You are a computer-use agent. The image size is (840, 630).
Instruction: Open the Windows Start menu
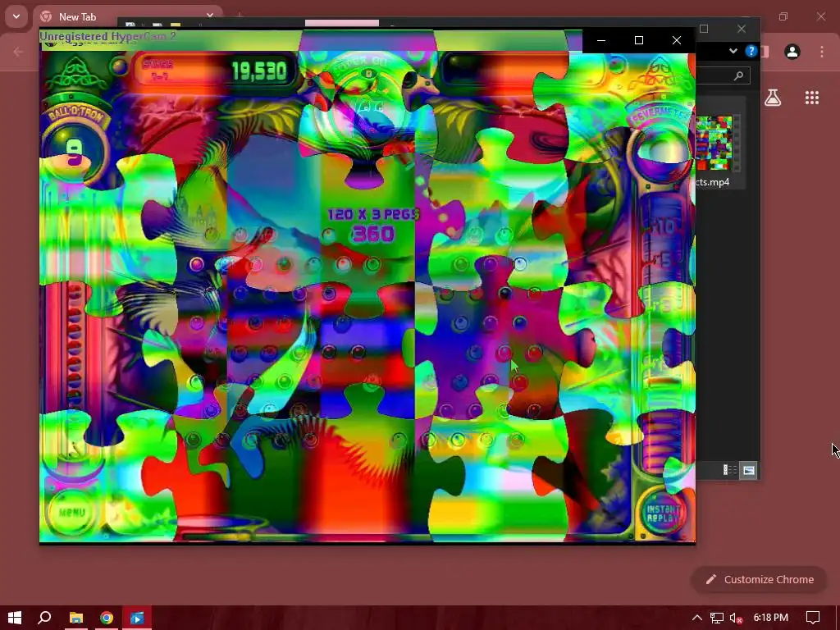point(15,618)
